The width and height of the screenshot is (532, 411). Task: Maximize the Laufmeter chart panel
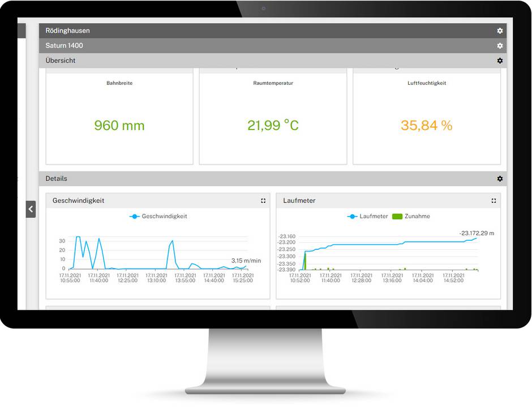tap(494, 201)
